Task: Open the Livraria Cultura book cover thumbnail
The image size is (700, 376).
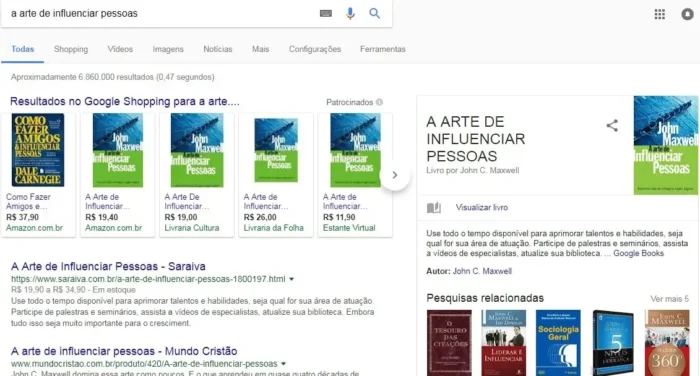Action: (197, 150)
